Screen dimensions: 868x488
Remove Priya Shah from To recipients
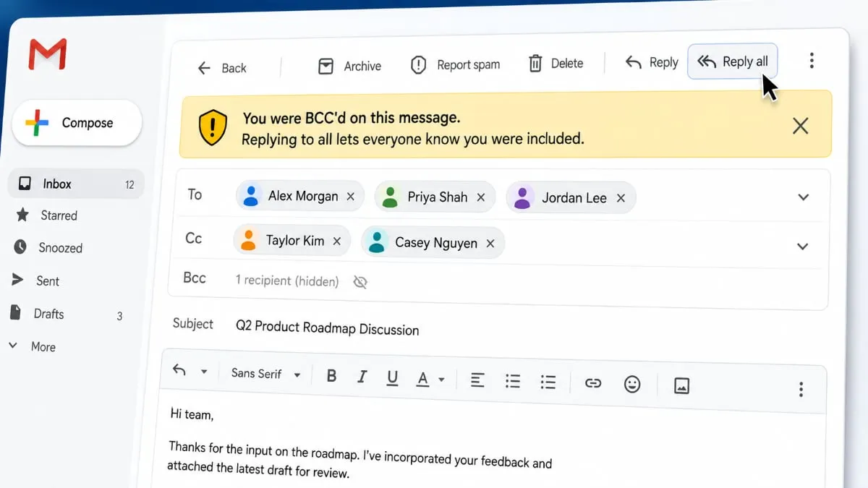[481, 197]
